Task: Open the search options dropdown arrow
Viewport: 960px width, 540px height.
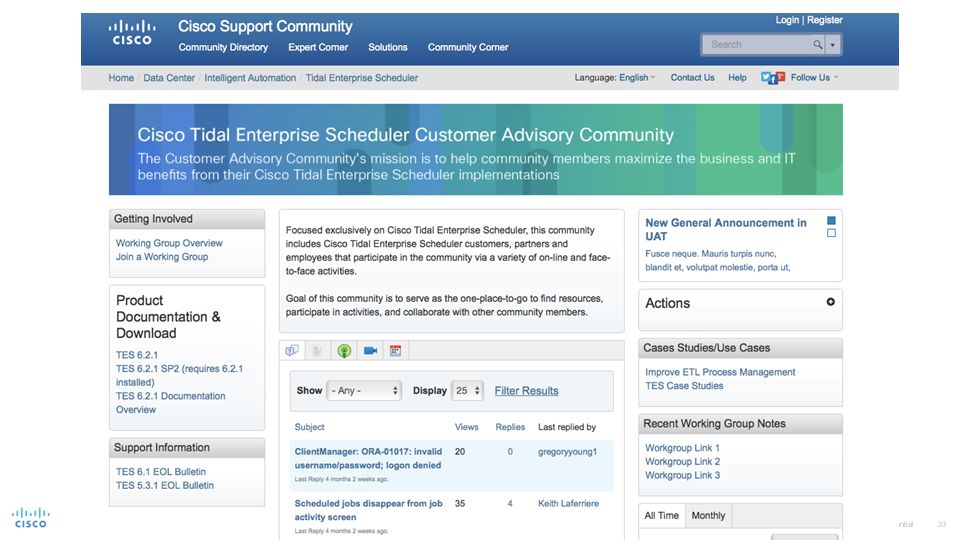Action: (x=833, y=45)
